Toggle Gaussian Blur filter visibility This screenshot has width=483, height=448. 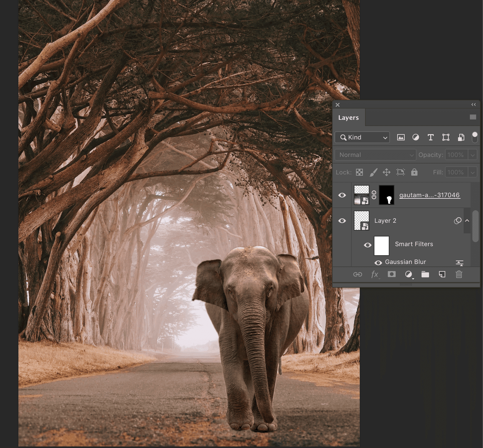(378, 263)
